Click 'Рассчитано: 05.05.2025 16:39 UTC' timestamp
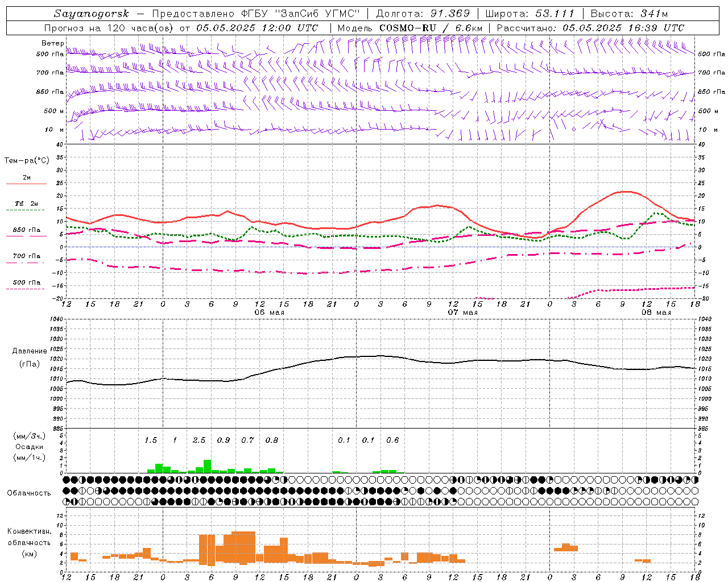This screenshot has height=582, width=728. [590, 28]
